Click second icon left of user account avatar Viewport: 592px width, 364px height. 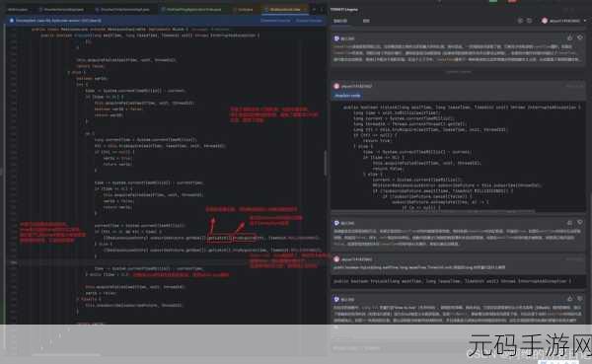point(529,21)
